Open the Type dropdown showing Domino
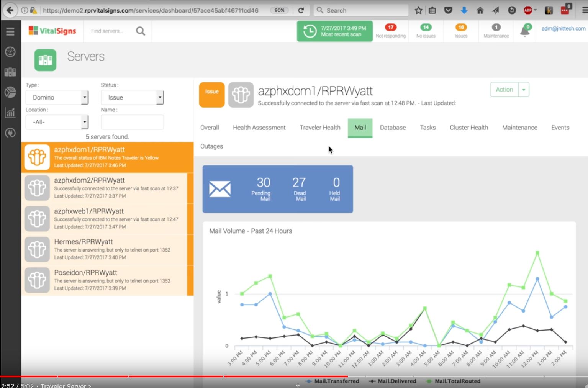588x388 pixels. tap(57, 97)
